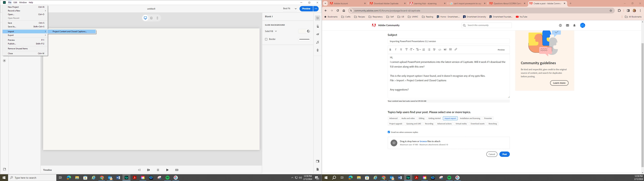Click the notifications bell icon
Screen dimensions: 644x181
click(574, 25)
